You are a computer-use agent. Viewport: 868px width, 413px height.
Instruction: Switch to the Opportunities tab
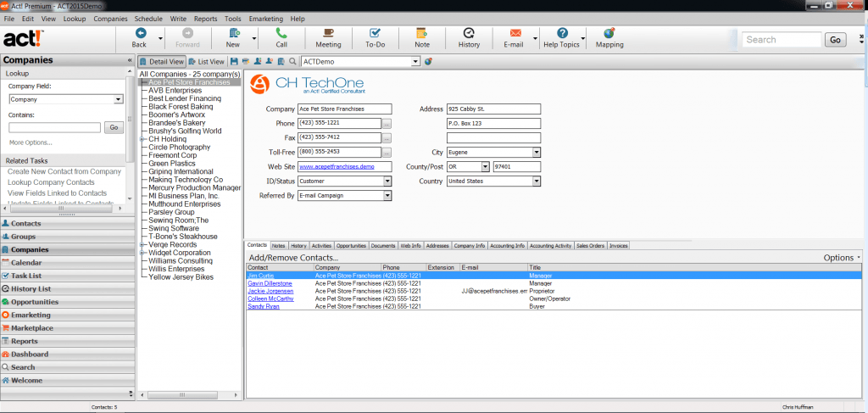pyautogui.click(x=351, y=245)
